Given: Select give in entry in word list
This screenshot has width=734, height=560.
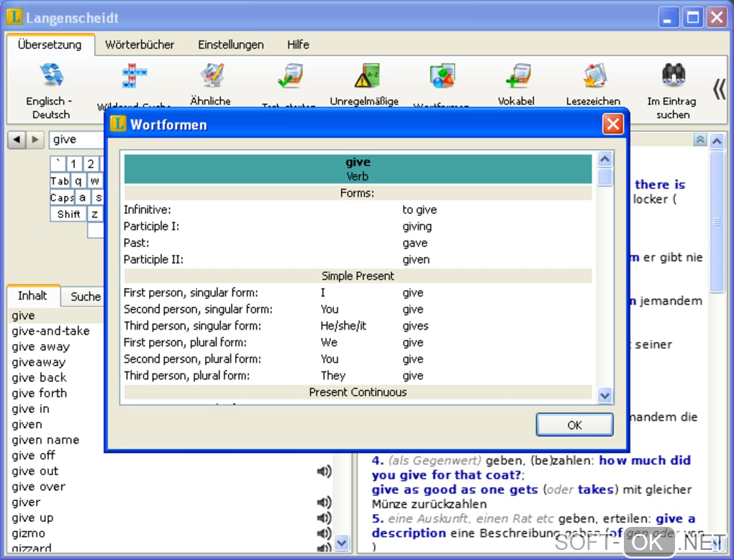Looking at the screenshot, I should [30, 409].
